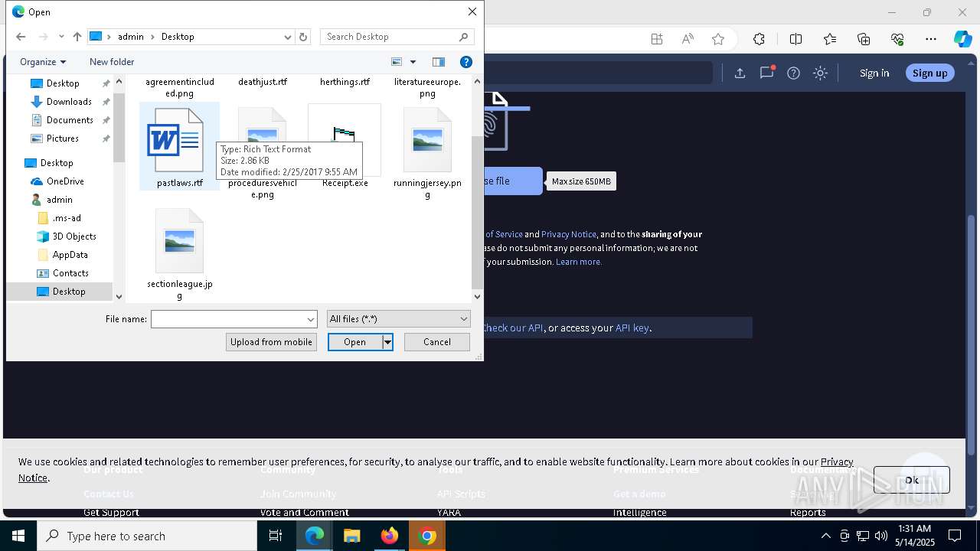Focus the Search Desktop field

397,37
